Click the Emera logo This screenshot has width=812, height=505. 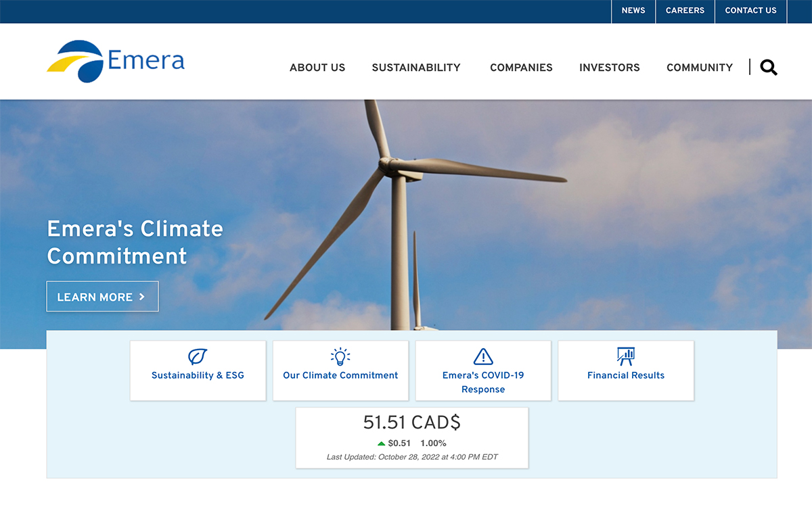point(116,61)
